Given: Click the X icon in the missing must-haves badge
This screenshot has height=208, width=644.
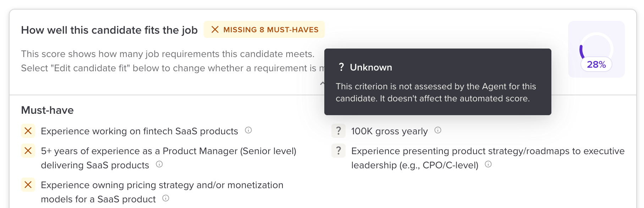Looking at the screenshot, I should [x=215, y=29].
